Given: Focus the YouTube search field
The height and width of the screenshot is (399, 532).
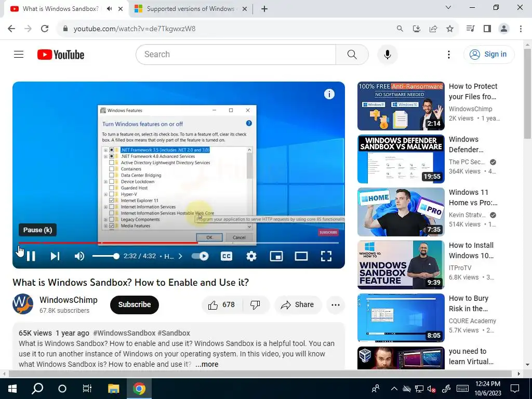Looking at the screenshot, I should (x=236, y=54).
